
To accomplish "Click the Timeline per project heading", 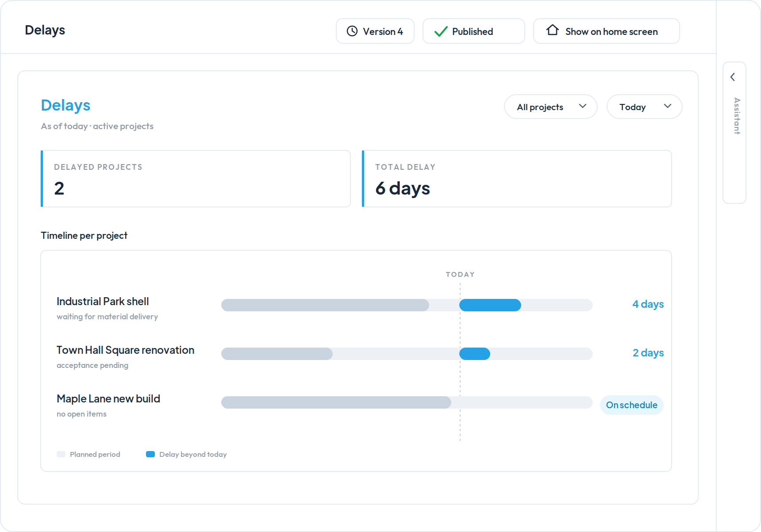I will point(84,236).
